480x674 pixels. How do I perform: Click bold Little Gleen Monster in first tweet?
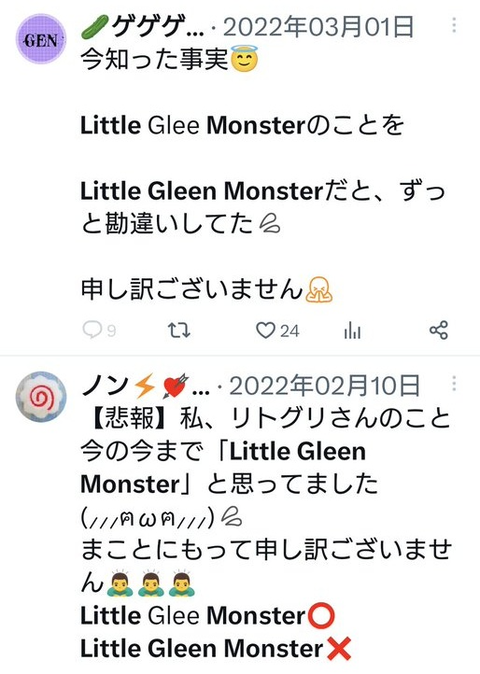202,191
